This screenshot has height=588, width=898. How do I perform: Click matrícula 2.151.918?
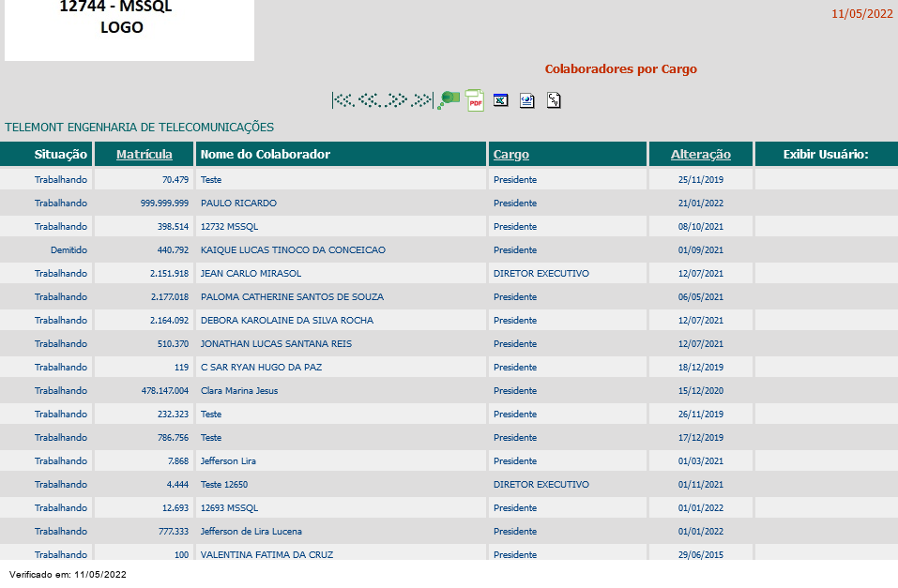click(x=170, y=274)
